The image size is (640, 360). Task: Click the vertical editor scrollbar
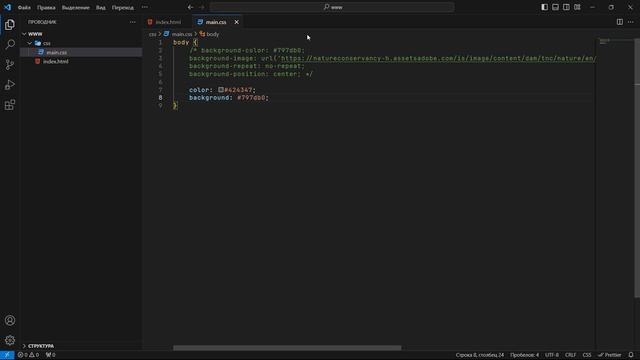tap(637, 168)
